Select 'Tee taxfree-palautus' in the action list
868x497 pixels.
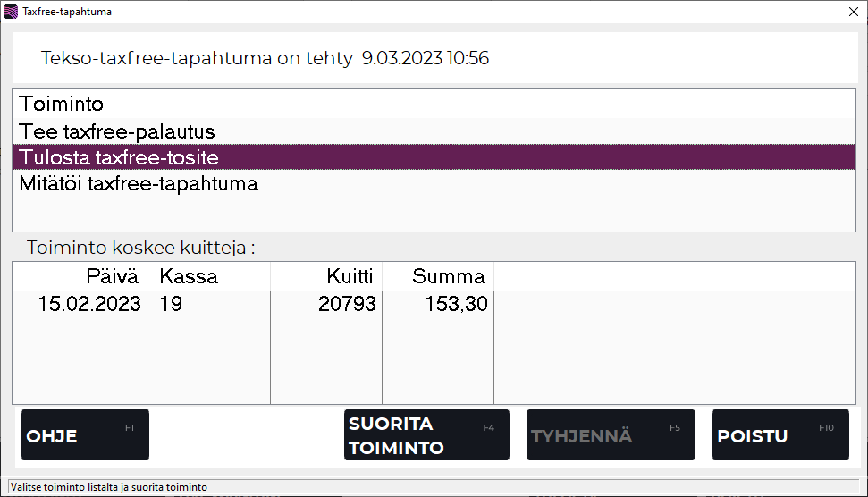[x=117, y=131]
